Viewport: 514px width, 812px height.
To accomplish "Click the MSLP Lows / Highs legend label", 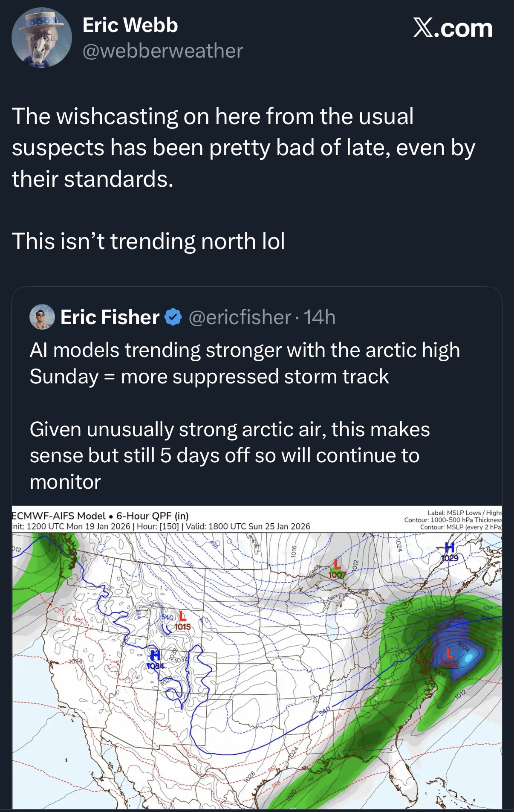I will point(465,513).
